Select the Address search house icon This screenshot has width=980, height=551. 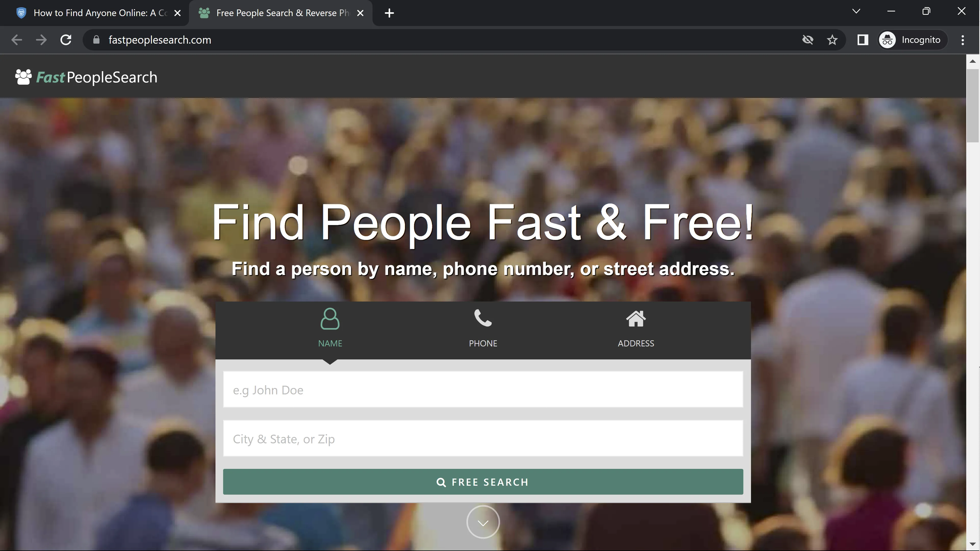click(636, 319)
